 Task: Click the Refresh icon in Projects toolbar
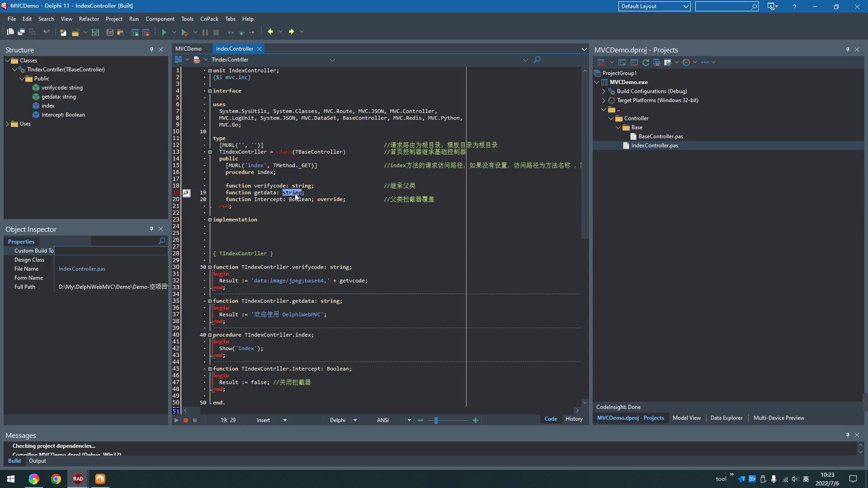tap(646, 62)
